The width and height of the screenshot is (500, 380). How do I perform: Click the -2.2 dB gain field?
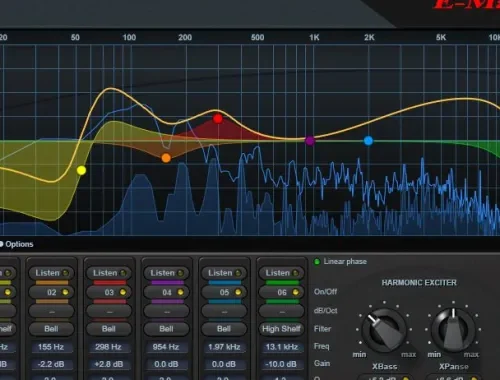pos(51,364)
